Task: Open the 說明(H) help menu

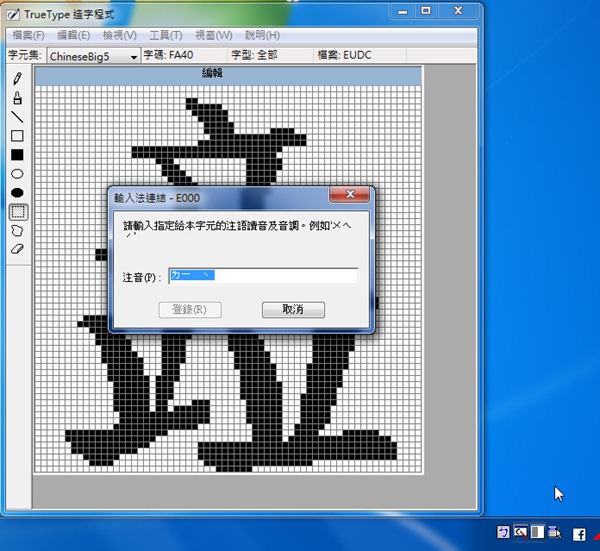Action: click(262, 36)
